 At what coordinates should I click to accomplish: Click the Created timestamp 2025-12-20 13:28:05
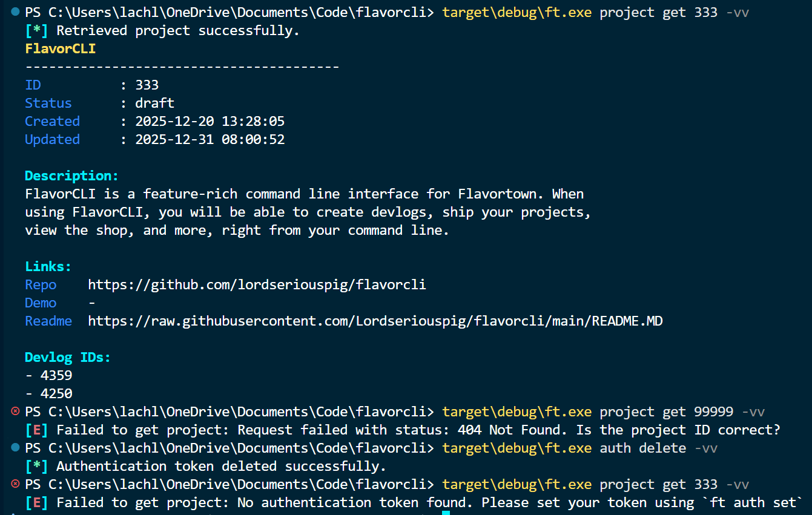click(x=210, y=122)
